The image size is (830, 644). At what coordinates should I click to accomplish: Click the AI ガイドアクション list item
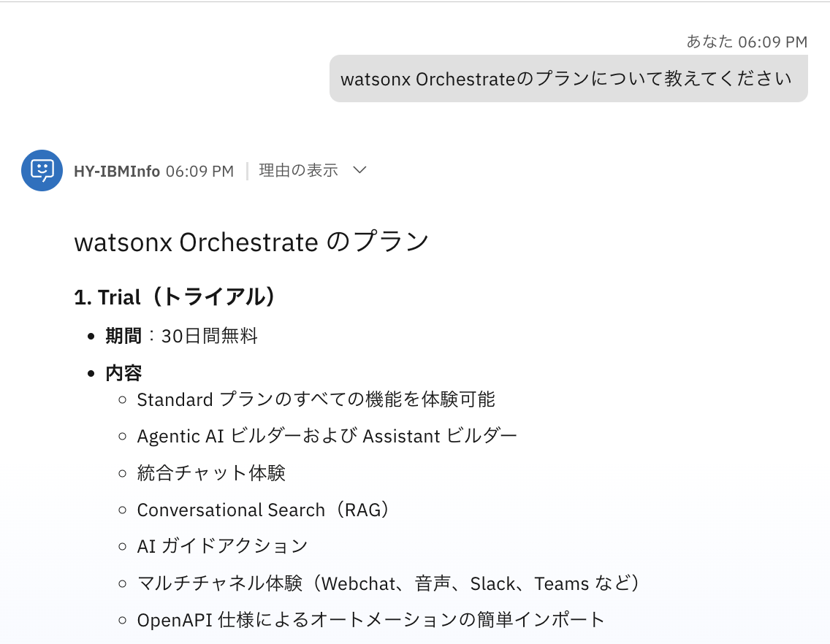tap(222, 546)
